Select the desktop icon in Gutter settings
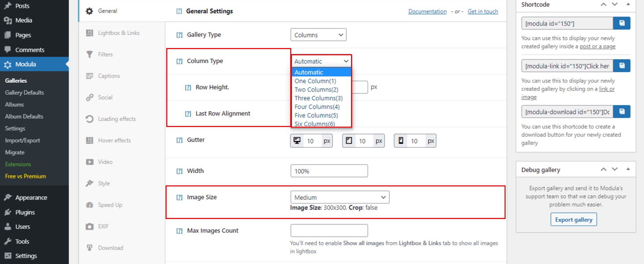Viewport: 644px width, 264px height. [x=297, y=140]
